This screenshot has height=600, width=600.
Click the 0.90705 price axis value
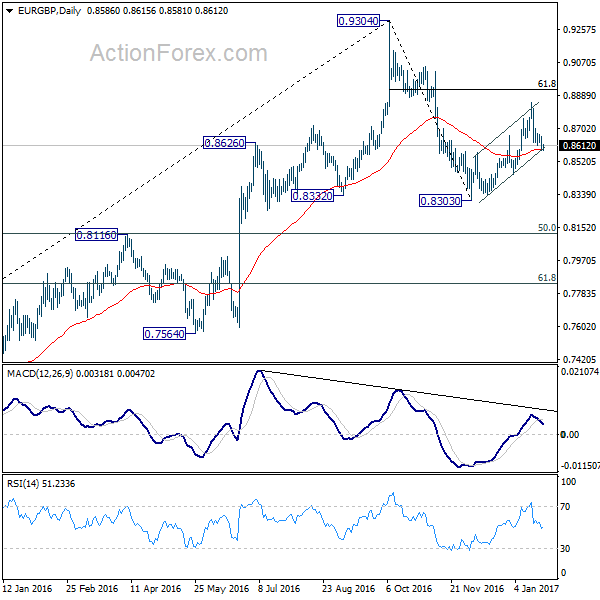pyautogui.click(x=579, y=62)
